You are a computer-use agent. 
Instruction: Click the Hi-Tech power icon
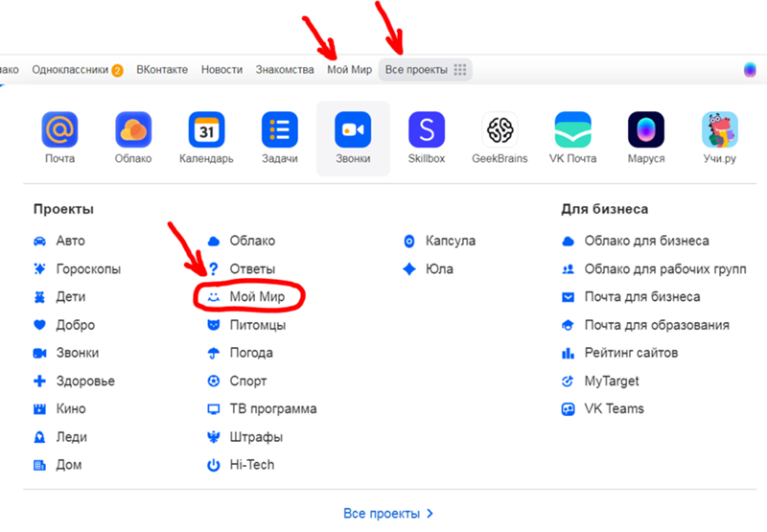pos(213,465)
